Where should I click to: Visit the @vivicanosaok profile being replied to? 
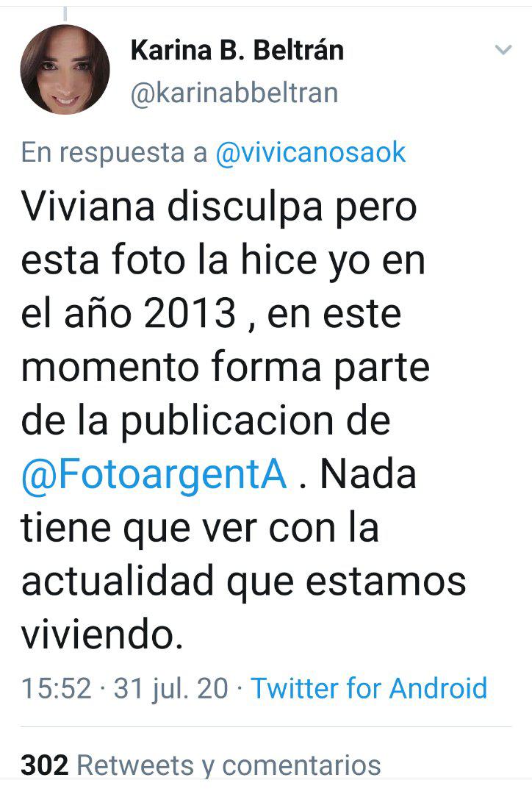click(311, 152)
